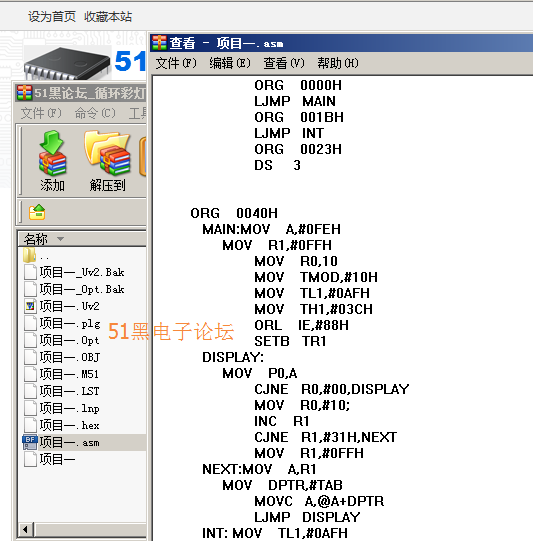
Task: Open the 查看(V) menu
Action: click(284, 63)
